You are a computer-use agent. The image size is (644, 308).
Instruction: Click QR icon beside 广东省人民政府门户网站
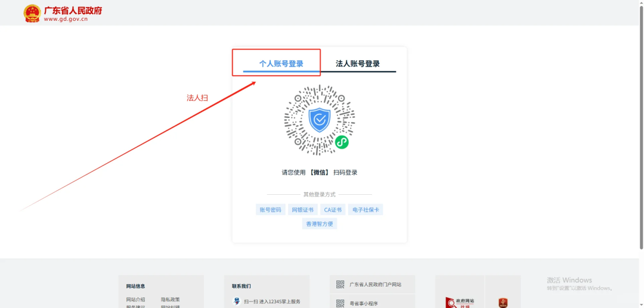340,284
